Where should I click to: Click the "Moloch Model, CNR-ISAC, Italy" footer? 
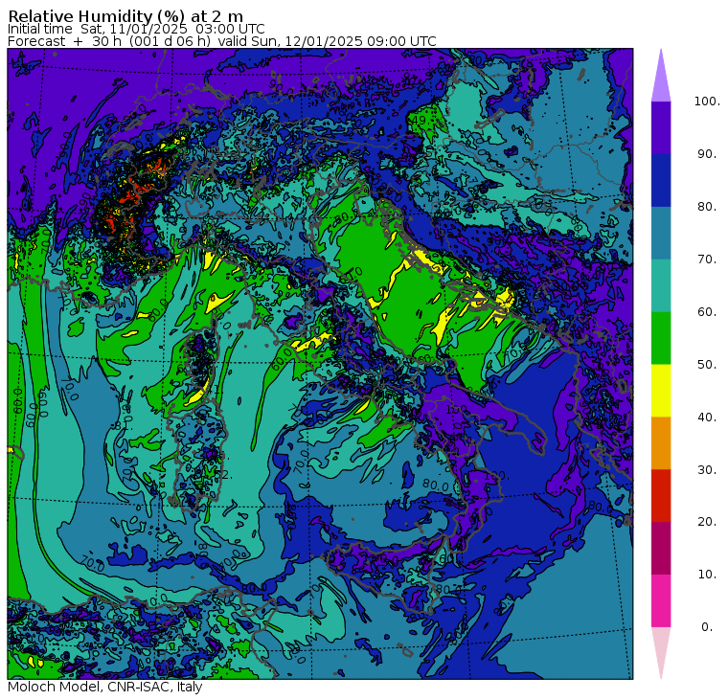click(x=105, y=687)
